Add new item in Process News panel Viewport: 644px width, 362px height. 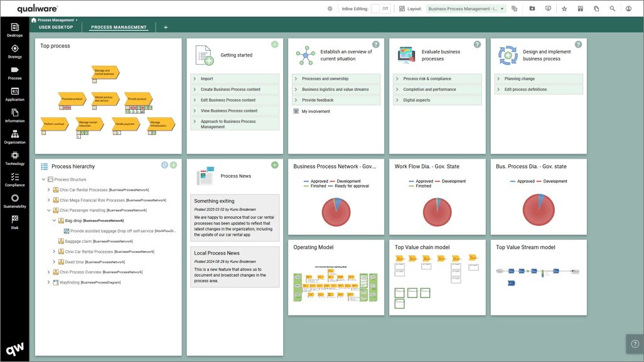tap(274, 165)
